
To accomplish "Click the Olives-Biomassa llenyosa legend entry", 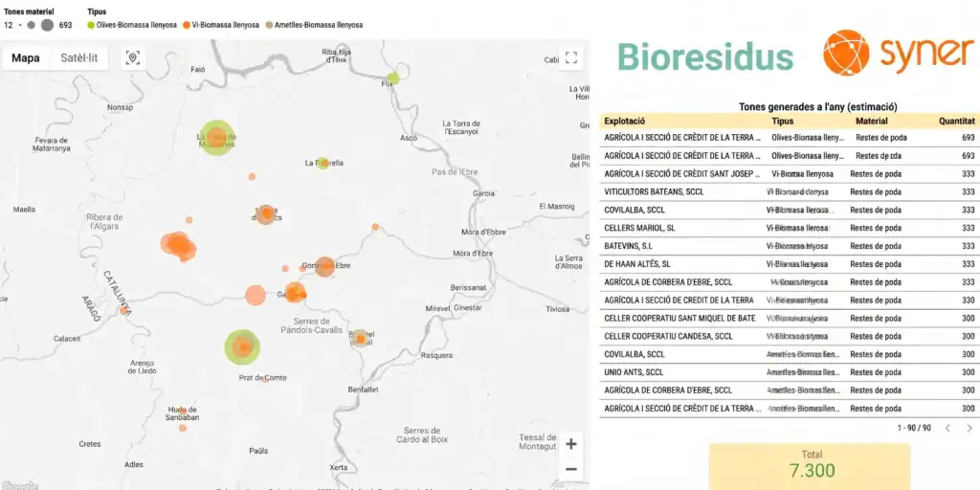I will (x=132, y=25).
